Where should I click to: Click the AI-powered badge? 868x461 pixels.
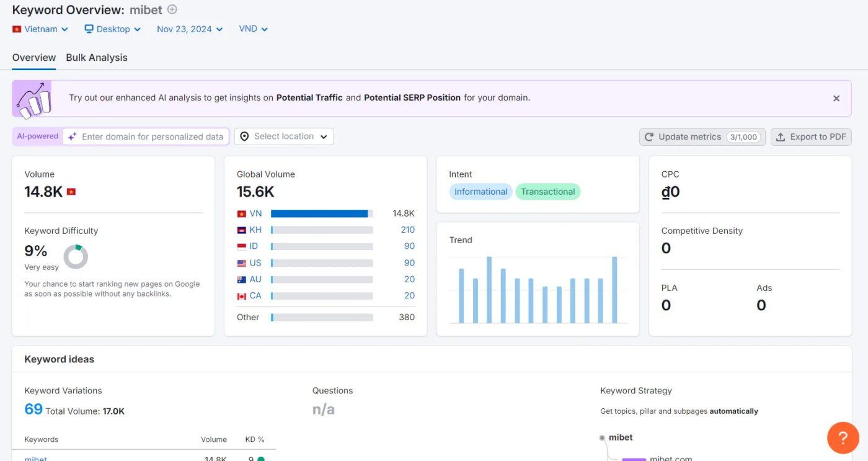(x=37, y=137)
